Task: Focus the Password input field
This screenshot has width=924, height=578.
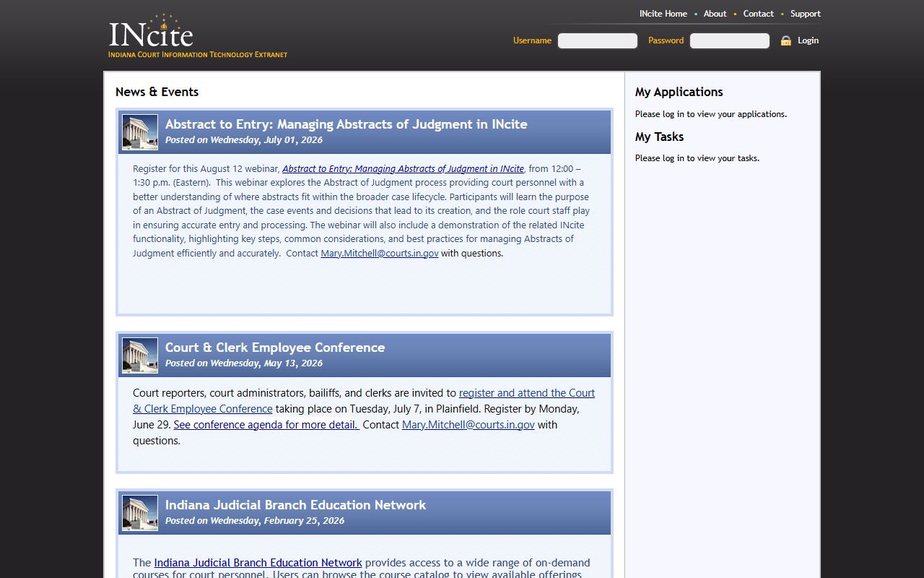Action: [730, 40]
